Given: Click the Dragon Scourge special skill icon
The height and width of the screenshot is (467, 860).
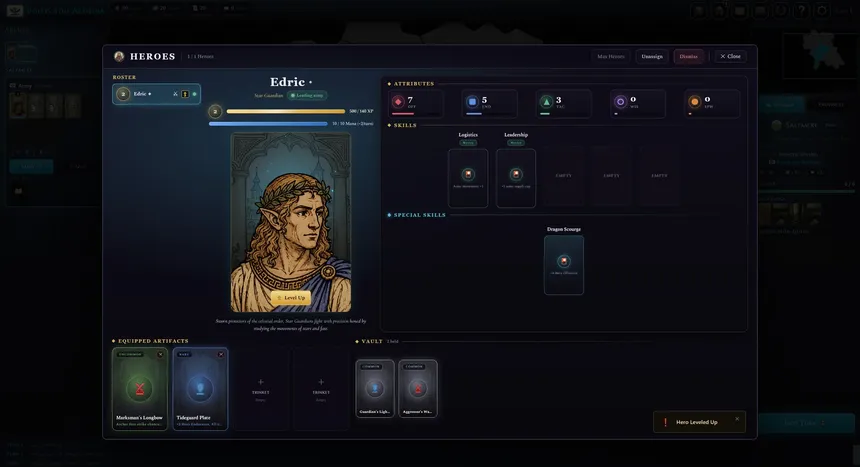Looking at the screenshot, I should (x=563, y=261).
